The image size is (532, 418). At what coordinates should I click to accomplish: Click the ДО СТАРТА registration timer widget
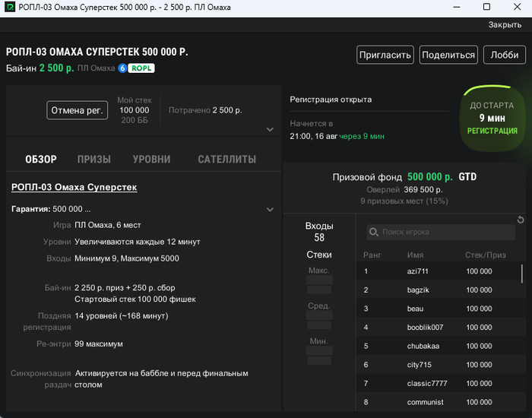(x=492, y=118)
